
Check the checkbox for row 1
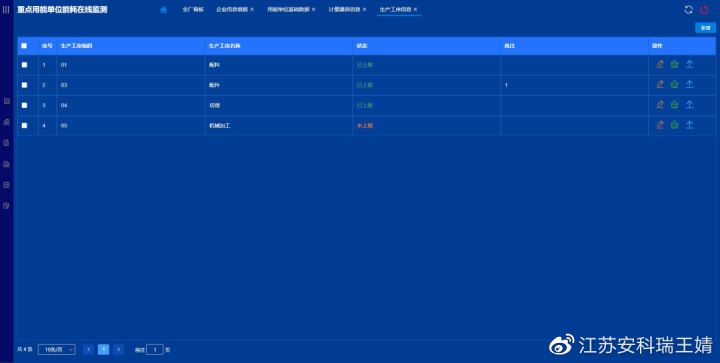(24, 65)
